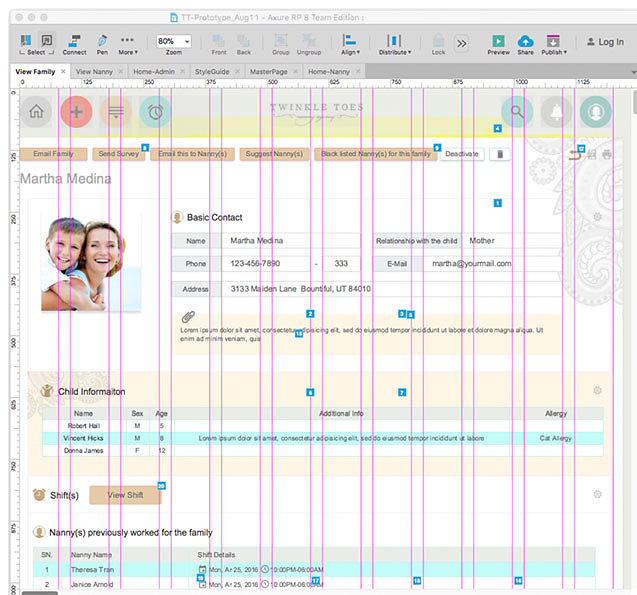Click the Child Information settings gear
This screenshot has width=637, height=595.
point(597,391)
